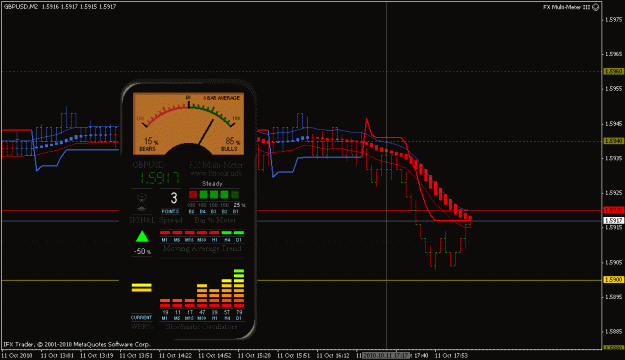Click the H1 stochastic bar column
This screenshot has height=360, width=625.
pyautogui.click(x=214, y=298)
